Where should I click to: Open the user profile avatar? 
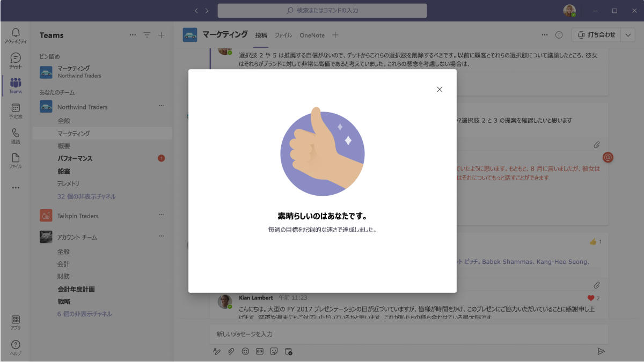click(569, 11)
